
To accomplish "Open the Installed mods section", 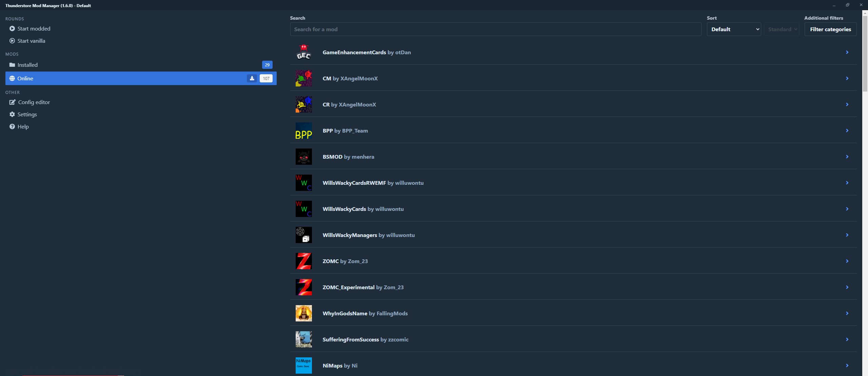I will (28, 65).
